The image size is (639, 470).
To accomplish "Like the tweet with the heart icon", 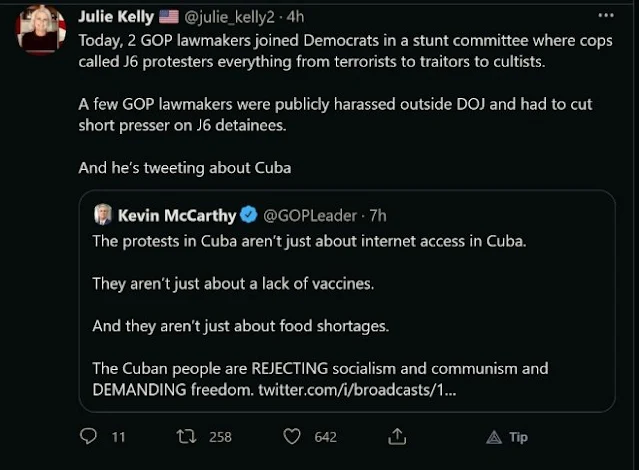I will [x=292, y=437].
